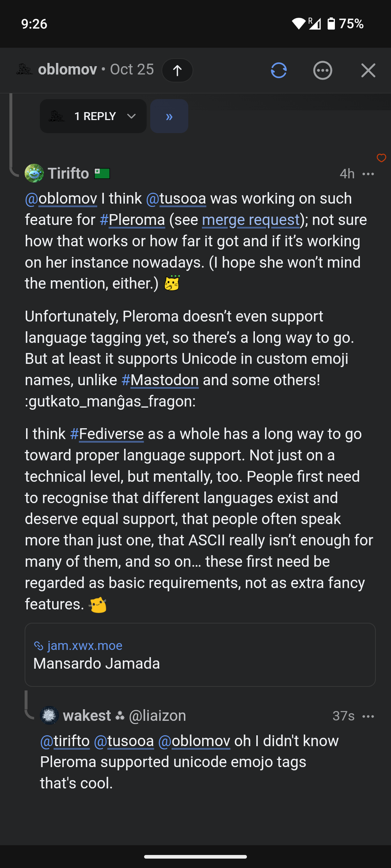Image resolution: width=391 pixels, height=868 pixels.
Task: Expand the 1 REPLY dropdown
Action: [x=93, y=116]
